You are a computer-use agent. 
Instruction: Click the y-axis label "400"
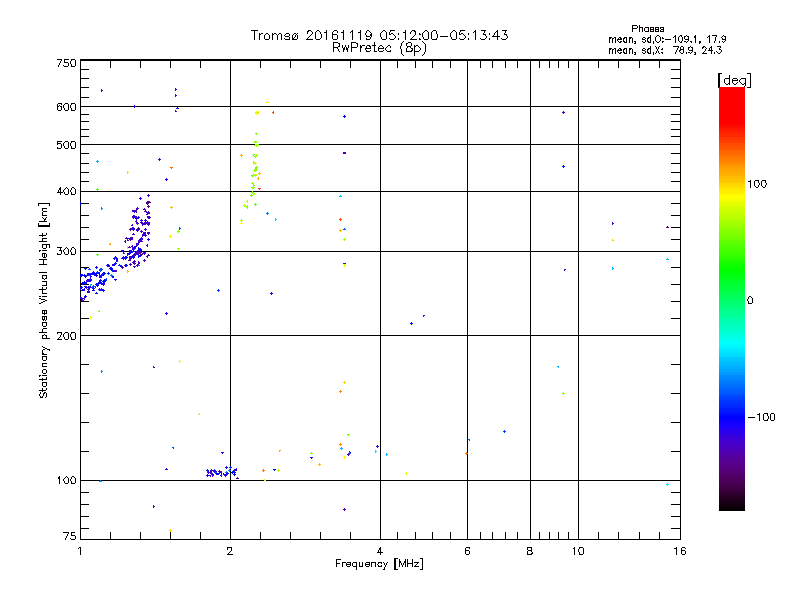tap(66, 191)
